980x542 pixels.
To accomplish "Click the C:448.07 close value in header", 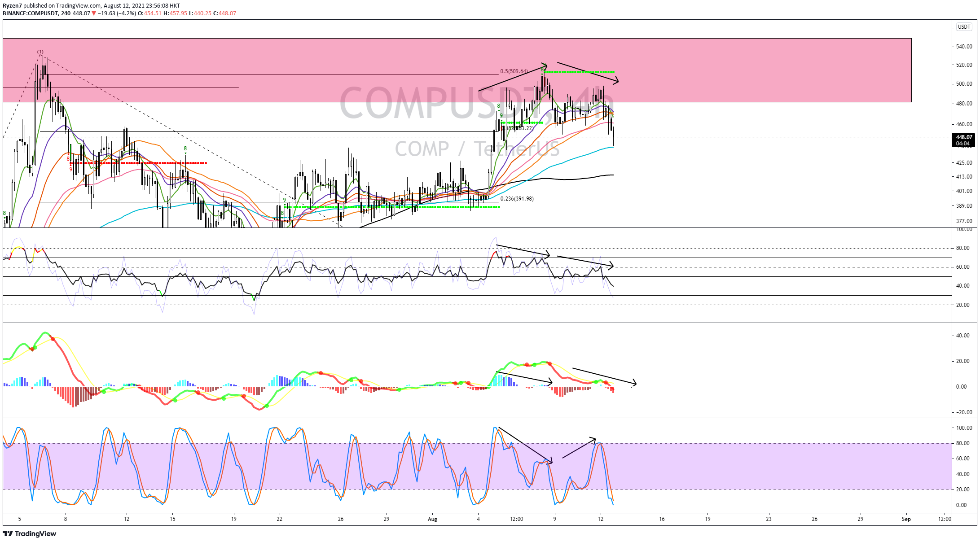I will pos(224,13).
